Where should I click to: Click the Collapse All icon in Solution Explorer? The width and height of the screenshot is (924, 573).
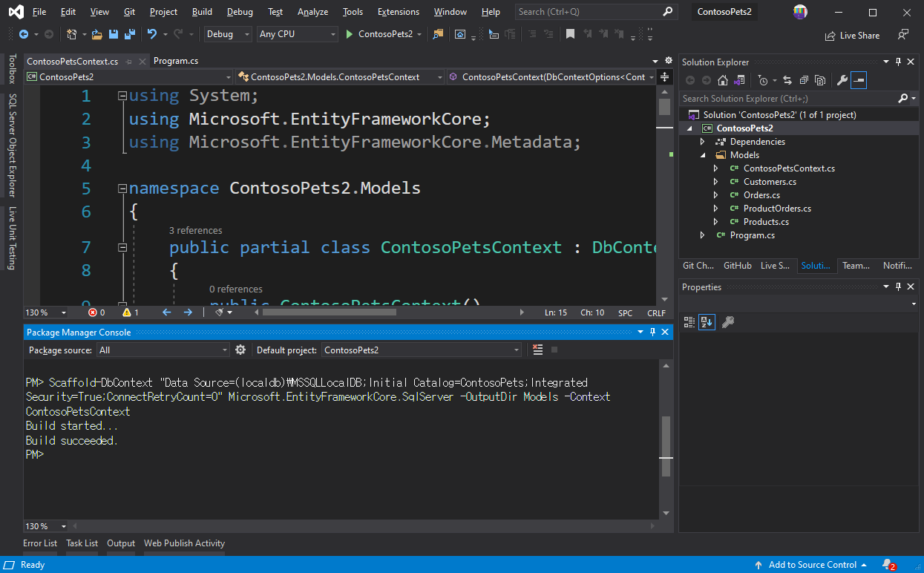(x=804, y=80)
